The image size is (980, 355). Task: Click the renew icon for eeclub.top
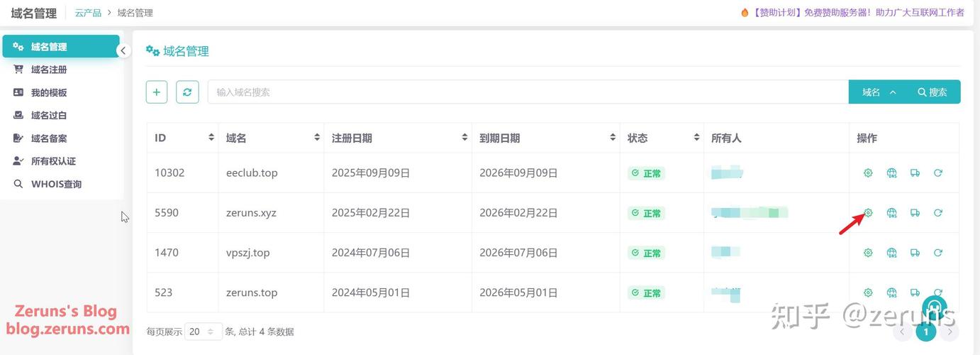[938, 173]
